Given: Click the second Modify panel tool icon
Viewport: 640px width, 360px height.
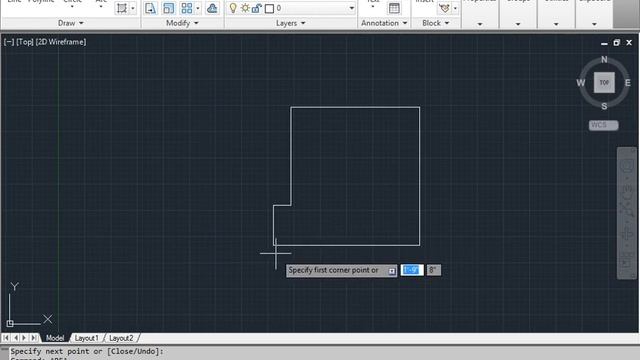Looking at the screenshot, I should point(168,8).
